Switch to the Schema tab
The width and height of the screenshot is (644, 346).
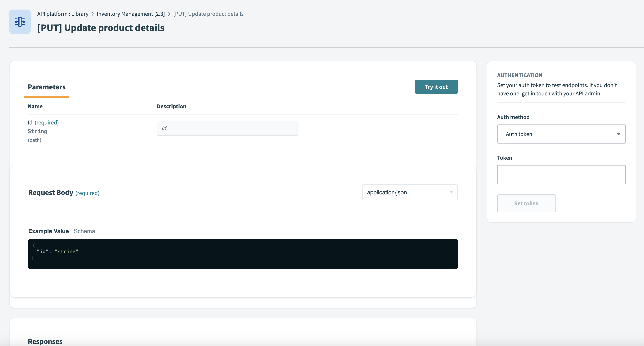coord(84,231)
